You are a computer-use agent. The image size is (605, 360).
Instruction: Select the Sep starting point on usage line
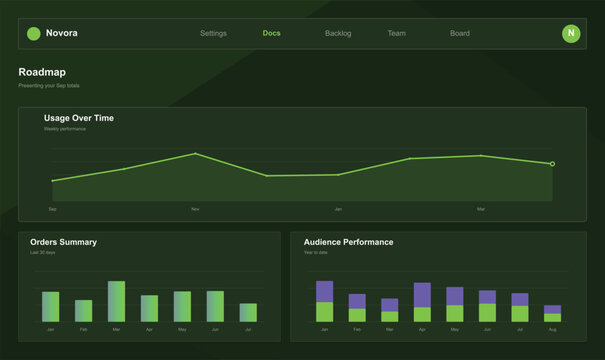coord(53,181)
